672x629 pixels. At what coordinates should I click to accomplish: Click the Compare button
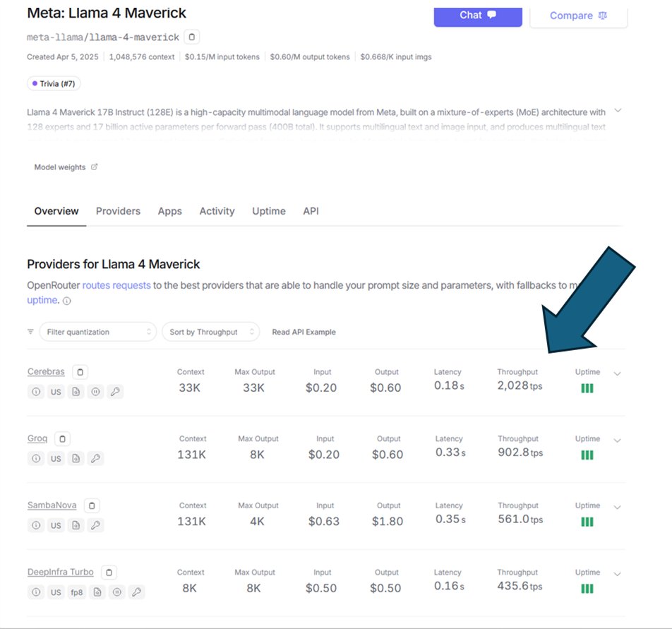click(x=579, y=16)
